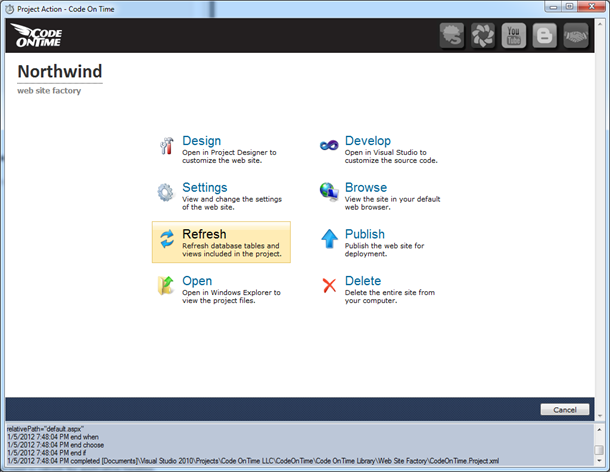Click the Cancel button
The image size is (610, 472).
click(564, 409)
